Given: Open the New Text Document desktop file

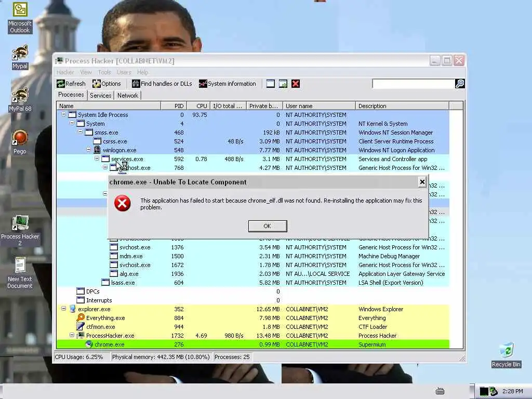Looking at the screenshot, I should (x=20, y=273).
